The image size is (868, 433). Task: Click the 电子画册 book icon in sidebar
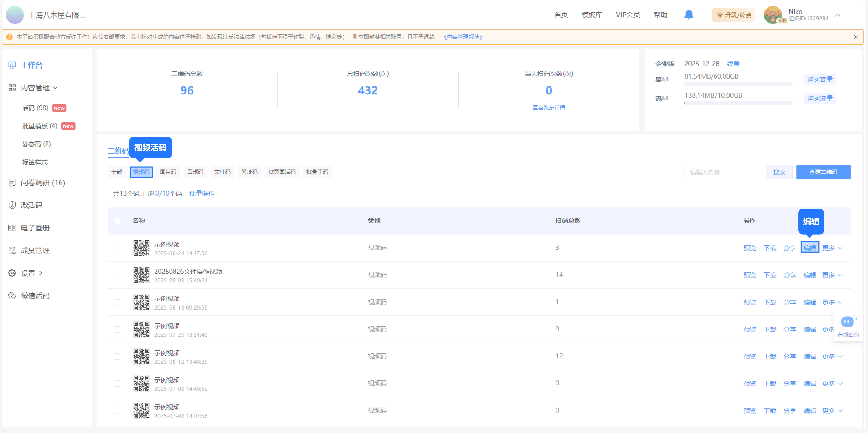coord(12,228)
